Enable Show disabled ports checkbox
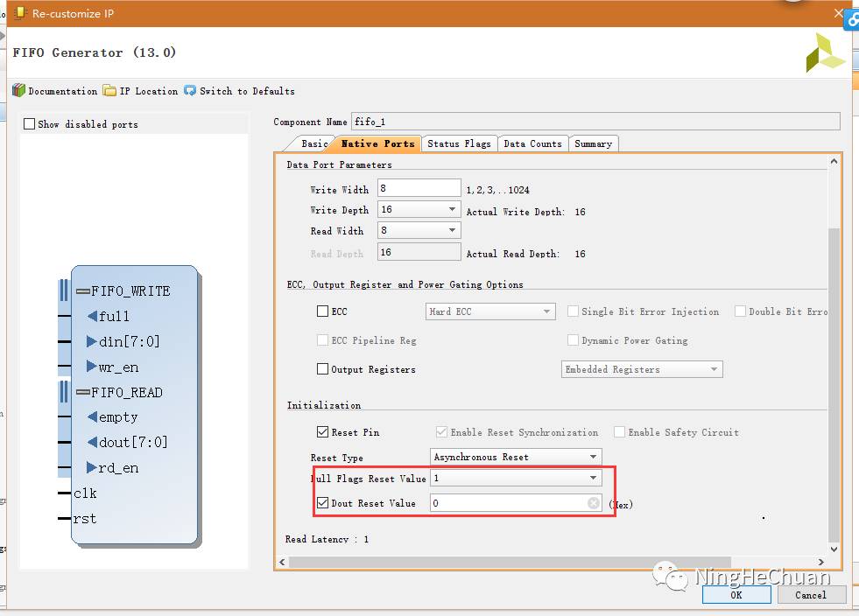The image size is (859, 616). (x=30, y=124)
